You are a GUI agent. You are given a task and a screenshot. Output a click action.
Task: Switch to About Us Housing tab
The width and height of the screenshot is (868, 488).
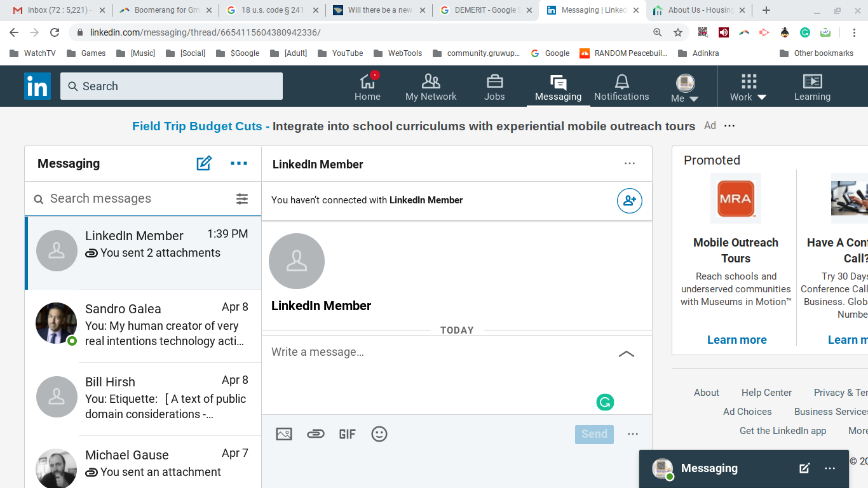point(699,10)
